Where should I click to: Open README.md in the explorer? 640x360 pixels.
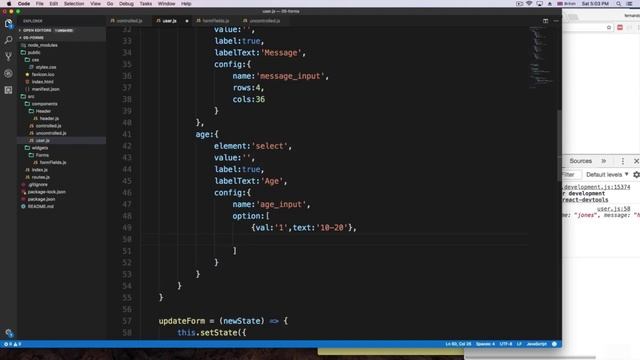40,207
